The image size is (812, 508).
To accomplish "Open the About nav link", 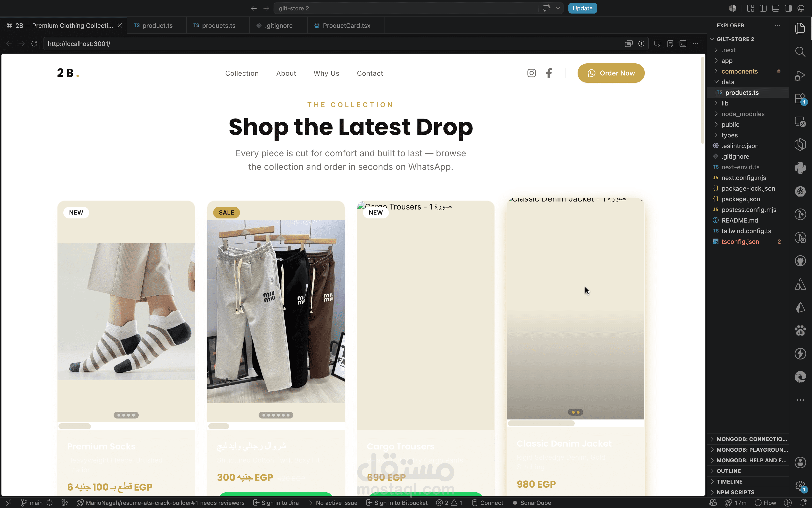I will tap(286, 73).
